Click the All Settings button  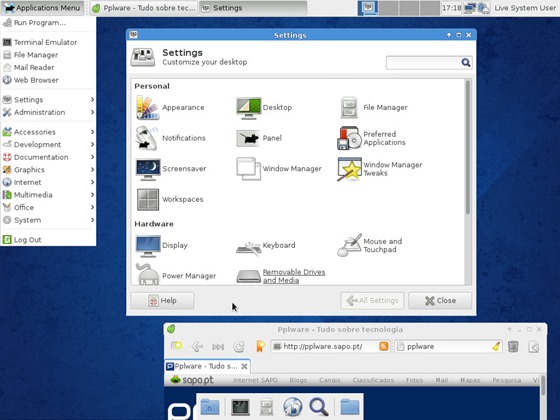coord(372,301)
